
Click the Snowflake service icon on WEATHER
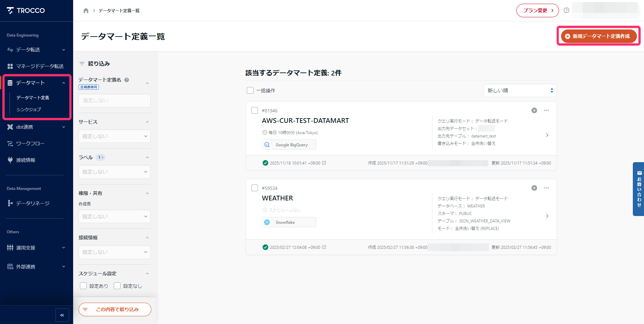point(267,222)
